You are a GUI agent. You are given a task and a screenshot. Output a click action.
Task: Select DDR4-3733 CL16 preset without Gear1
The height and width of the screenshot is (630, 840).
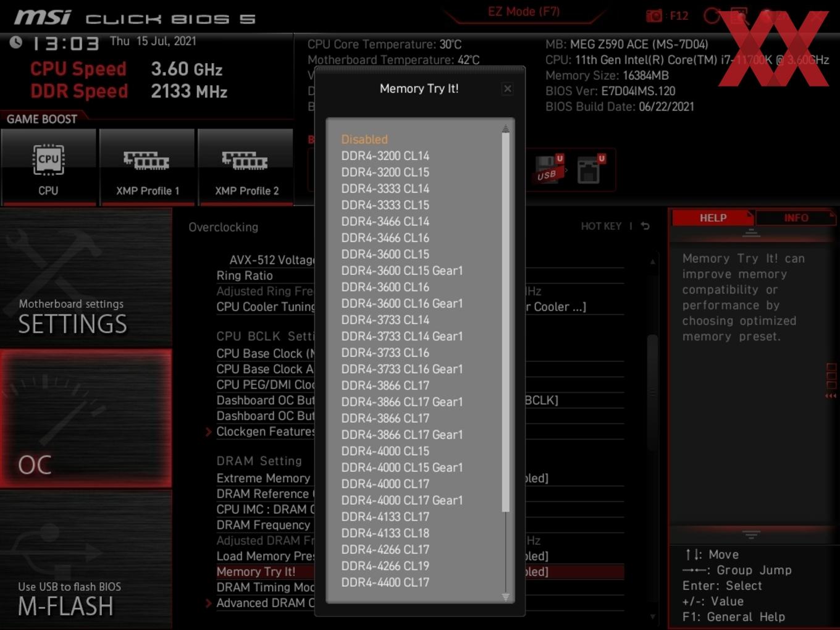(x=385, y=353)
